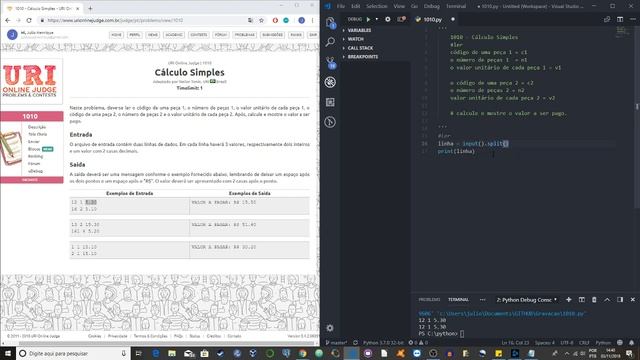
Task: Open the Extensions view in VS Code
Action: [x=330, y=102]
